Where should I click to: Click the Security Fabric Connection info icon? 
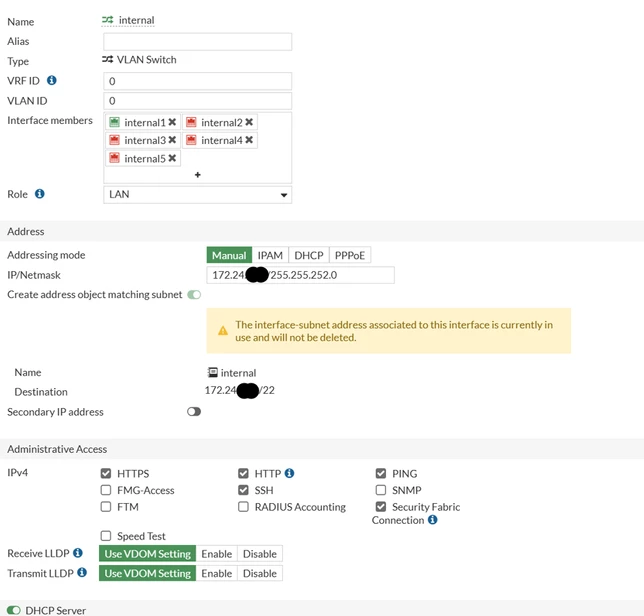432,519
